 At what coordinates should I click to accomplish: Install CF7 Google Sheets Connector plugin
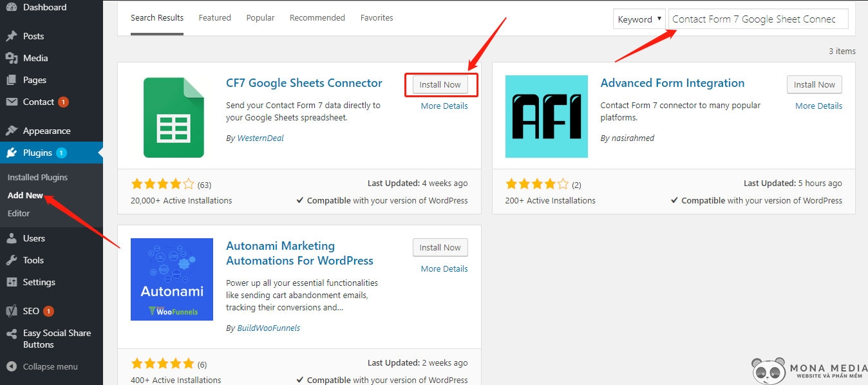pyautogui.click(x=440, y=84)
